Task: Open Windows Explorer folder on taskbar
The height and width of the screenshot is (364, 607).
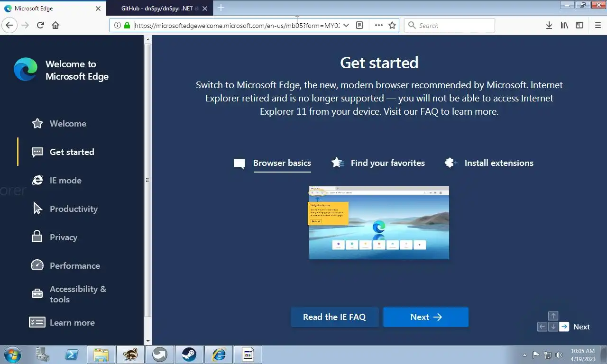Action: click(101, 355)
